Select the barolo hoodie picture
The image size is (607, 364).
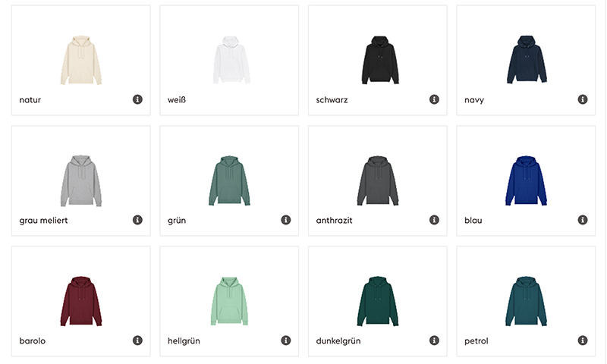point(81,301)
